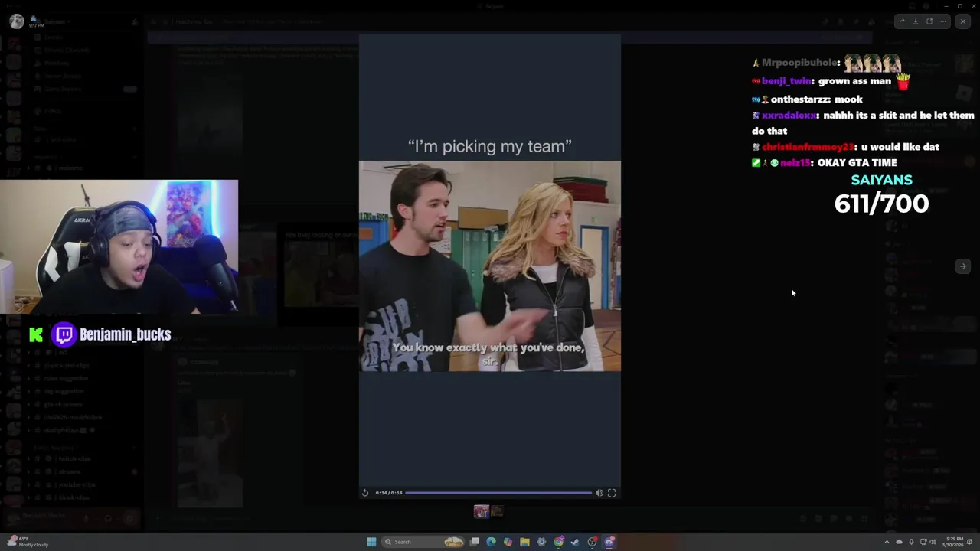The height and width of the screenshot is (551, 980).
Task: Click the Forward arrow icon in viewer toolbar
Action: (902, 21)
